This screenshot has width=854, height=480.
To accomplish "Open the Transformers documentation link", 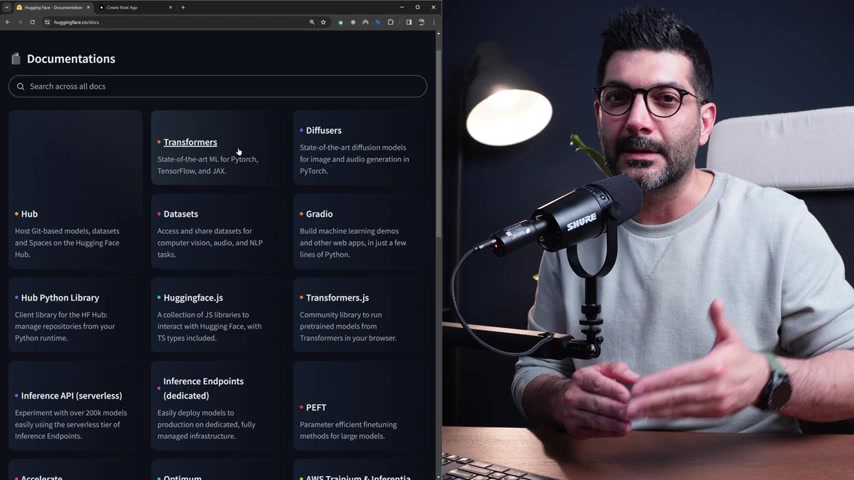I will [x=190, y=142].
